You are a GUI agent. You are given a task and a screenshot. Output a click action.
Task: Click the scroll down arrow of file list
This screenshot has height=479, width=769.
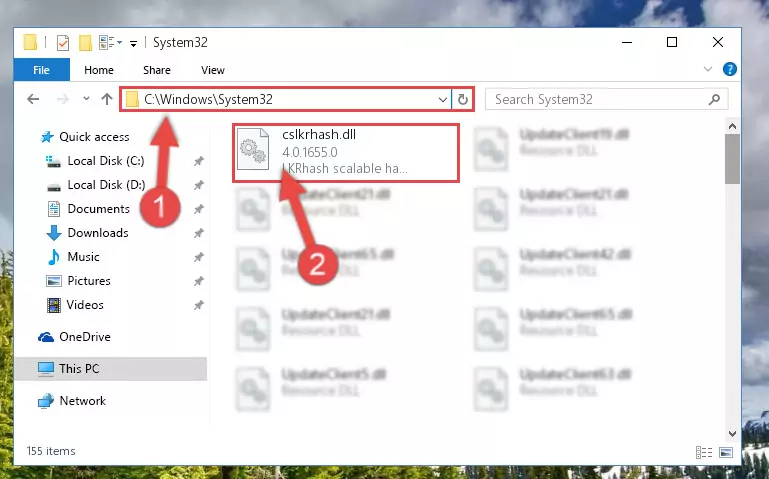[x=732, y=434]
